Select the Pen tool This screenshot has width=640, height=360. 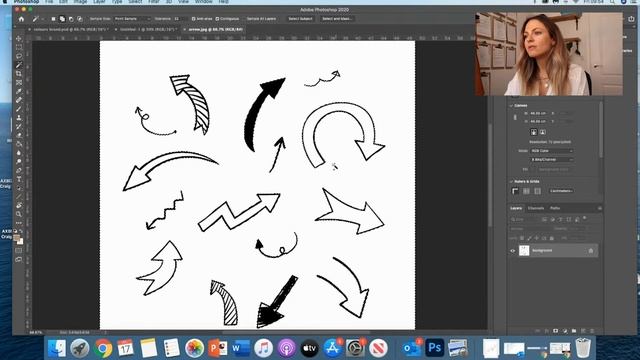[x=19, y=170]
